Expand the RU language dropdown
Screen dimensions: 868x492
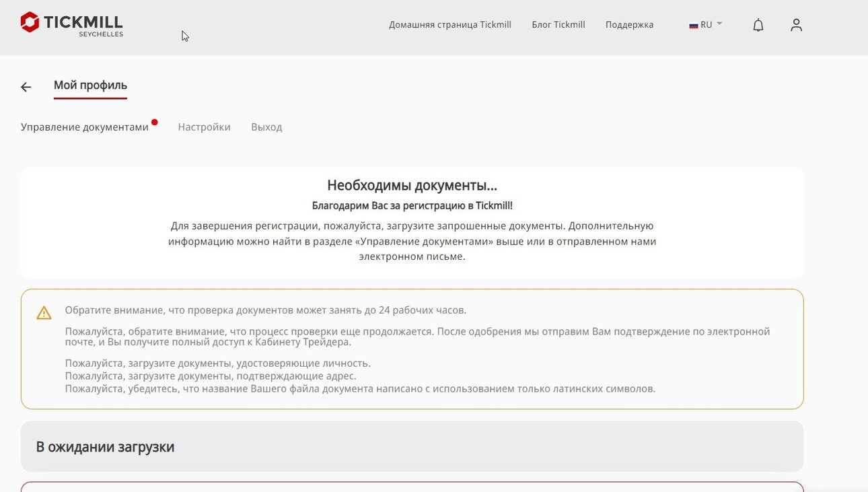tap(706, 24)
